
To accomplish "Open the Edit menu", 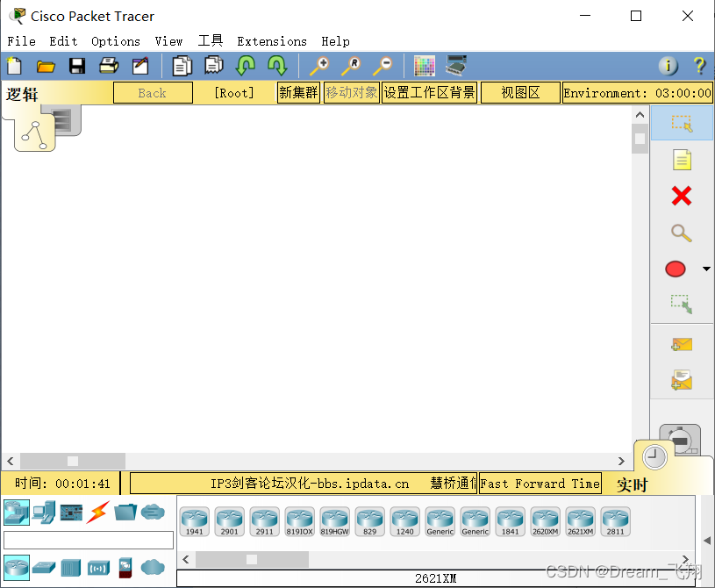I will click(63, 41).
